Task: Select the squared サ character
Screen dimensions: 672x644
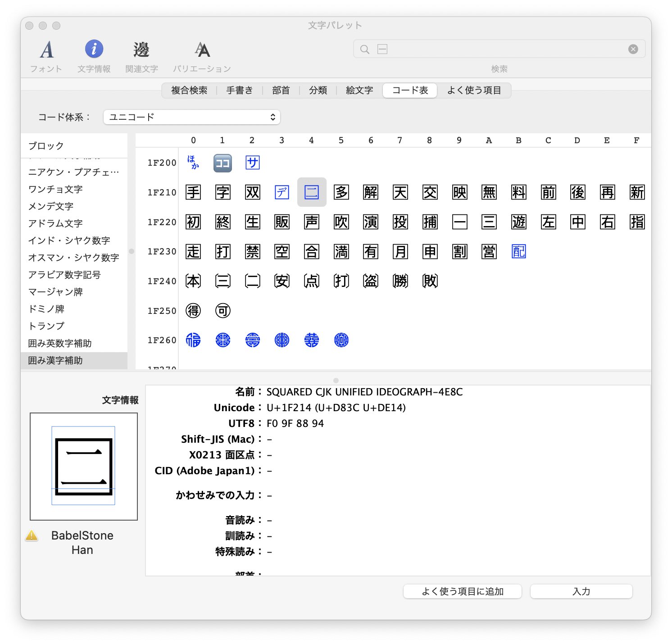Action: coord(252,163)
